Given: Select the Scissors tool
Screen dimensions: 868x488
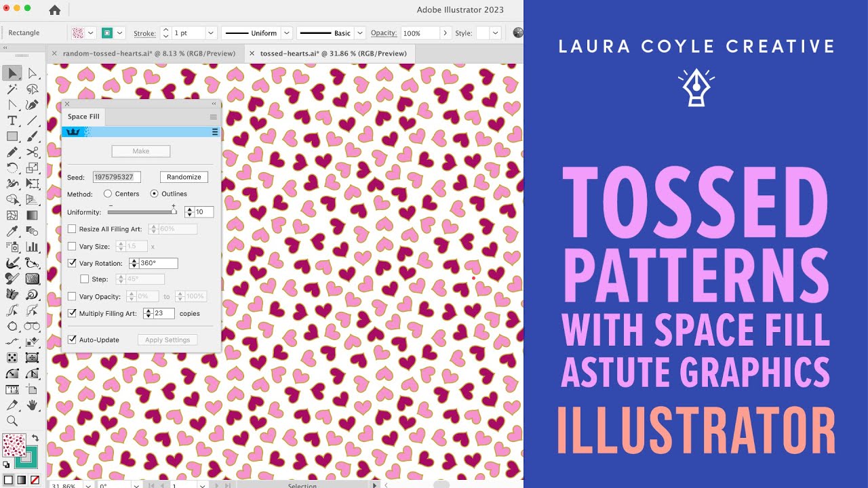Looking at the screenshot, I should [x=32, y=152].
